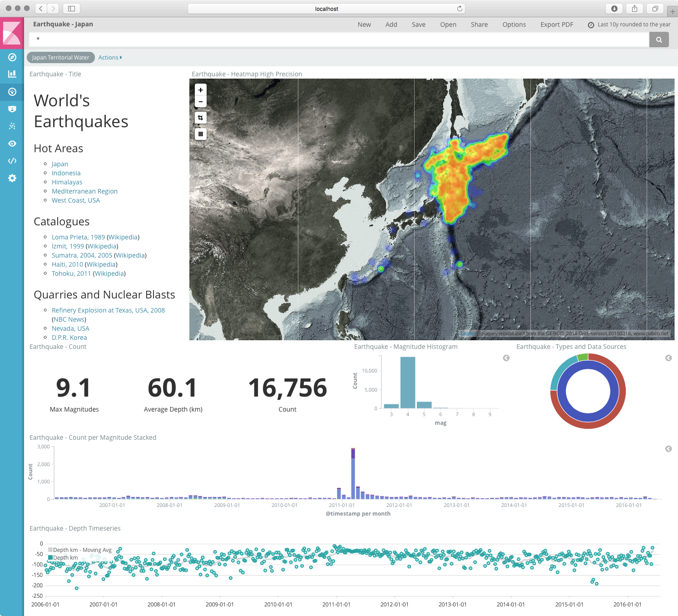Follow the Indonesia hot area link
The height and width of the screenshot is (616, 678).
[x=66, y=173]
